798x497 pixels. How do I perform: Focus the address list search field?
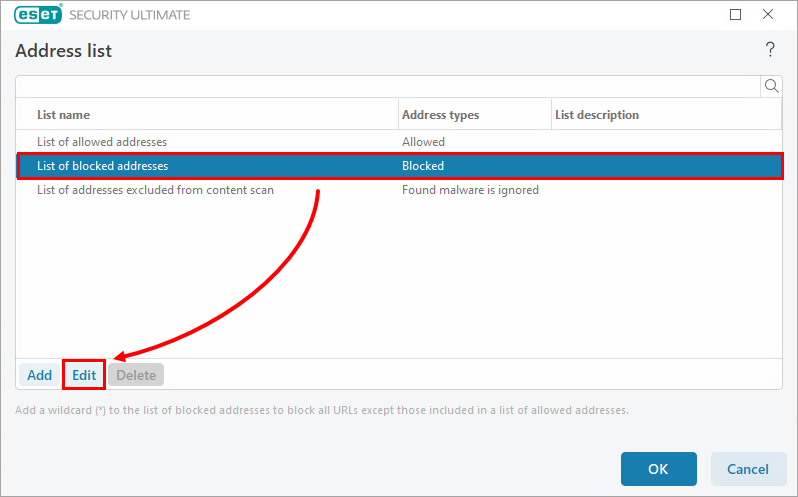pos(388,86)
